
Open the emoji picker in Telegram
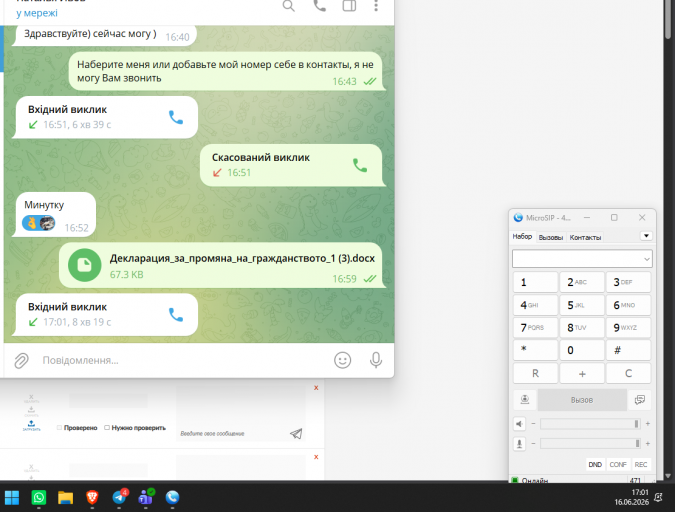(343, 360)
